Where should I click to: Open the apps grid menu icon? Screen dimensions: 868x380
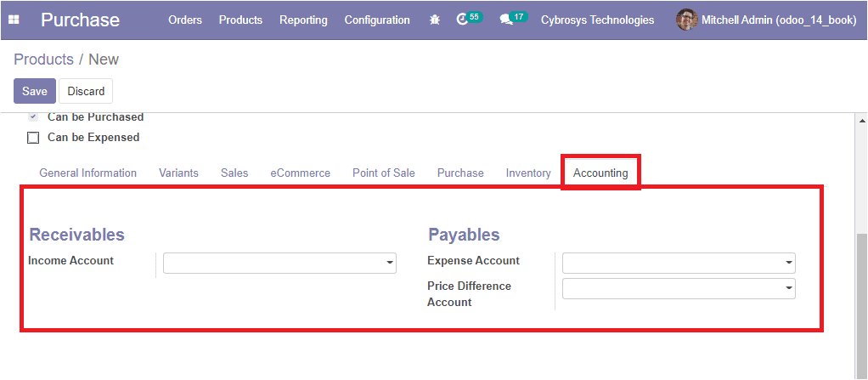coord(14,20)
